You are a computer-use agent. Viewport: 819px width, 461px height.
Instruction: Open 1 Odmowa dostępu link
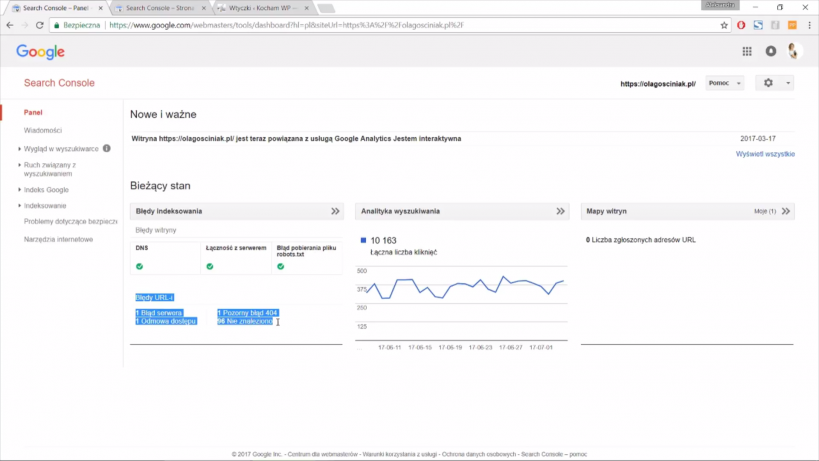click(x=166, y=321)
